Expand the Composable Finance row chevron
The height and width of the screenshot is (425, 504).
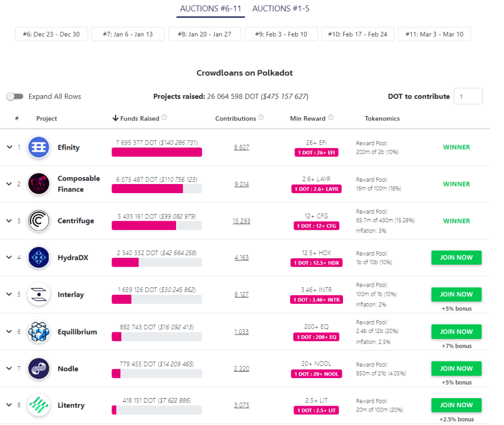pos(10,184)
